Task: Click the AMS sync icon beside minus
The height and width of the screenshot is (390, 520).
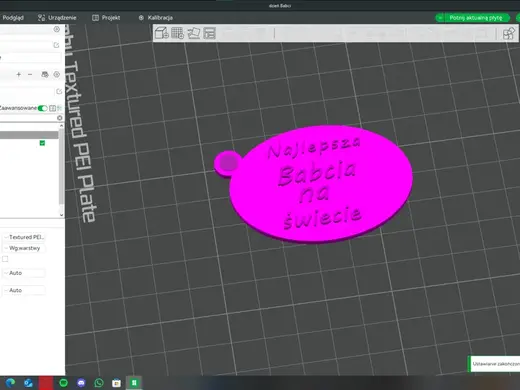Action: click(x=44, y=74)
